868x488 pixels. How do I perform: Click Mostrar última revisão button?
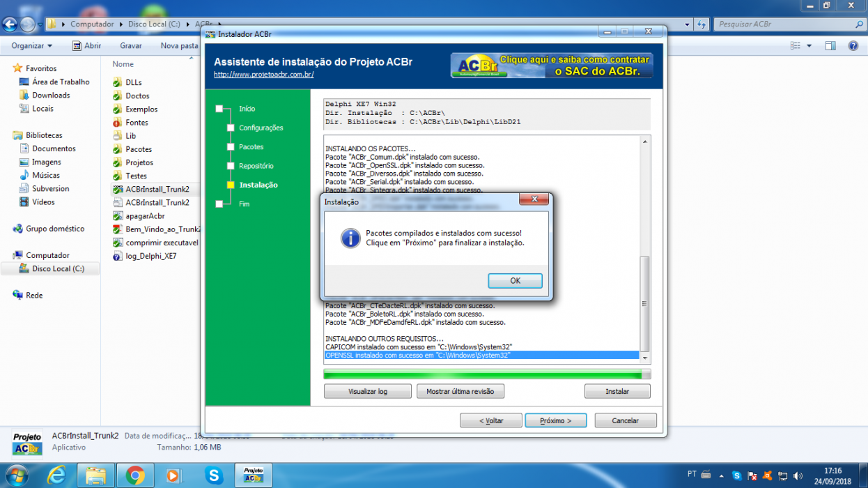click(x=460, y=392)
